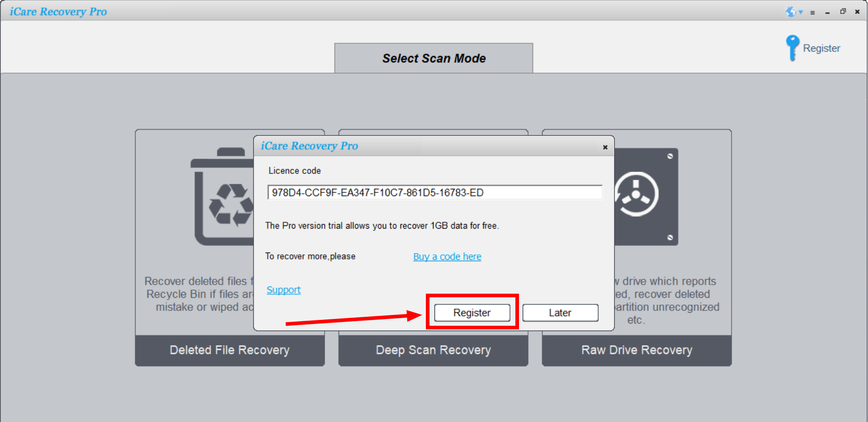Click the Register text beside key

tap(821, 48)
